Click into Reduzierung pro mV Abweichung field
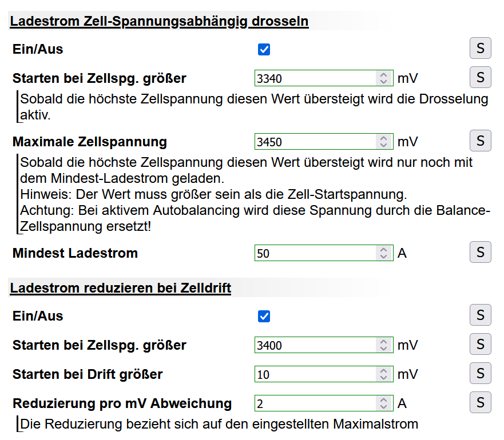 coord(316,404)
